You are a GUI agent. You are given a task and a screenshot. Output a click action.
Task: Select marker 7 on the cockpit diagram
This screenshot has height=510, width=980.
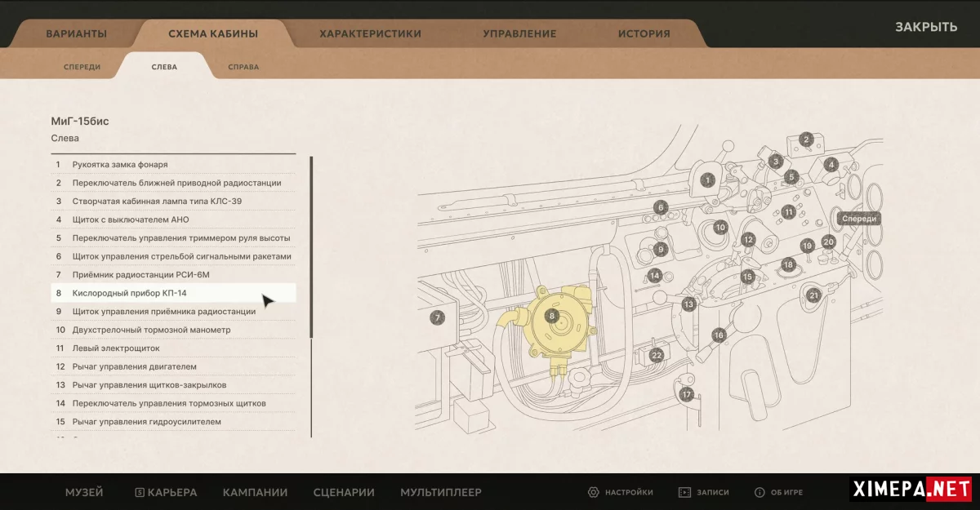[x=438, y=318]
